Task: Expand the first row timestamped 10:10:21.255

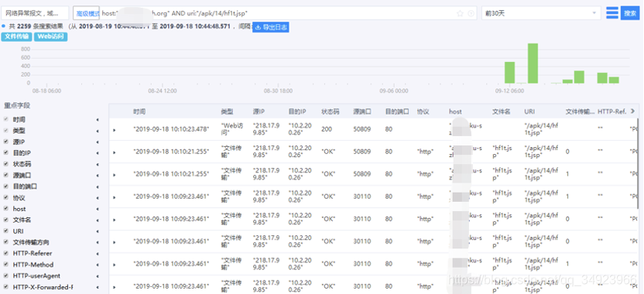Action: coord(115,152)
